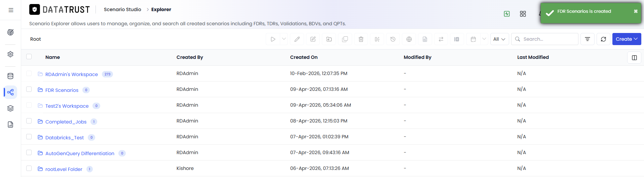Click the document file toolbar icon
Viewport: 644px width, 177px height.
[x=425, y=39]
